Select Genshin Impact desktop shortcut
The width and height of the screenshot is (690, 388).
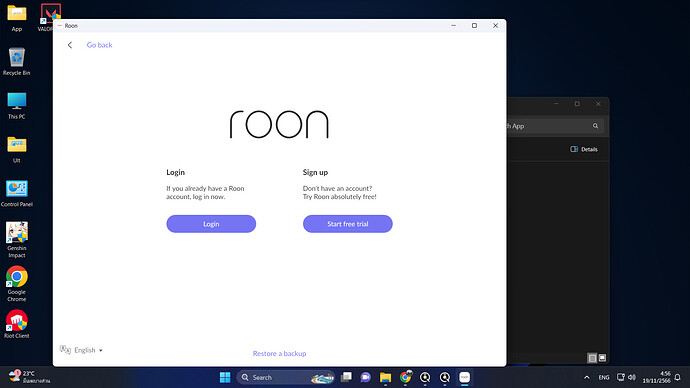click(17, 240)
